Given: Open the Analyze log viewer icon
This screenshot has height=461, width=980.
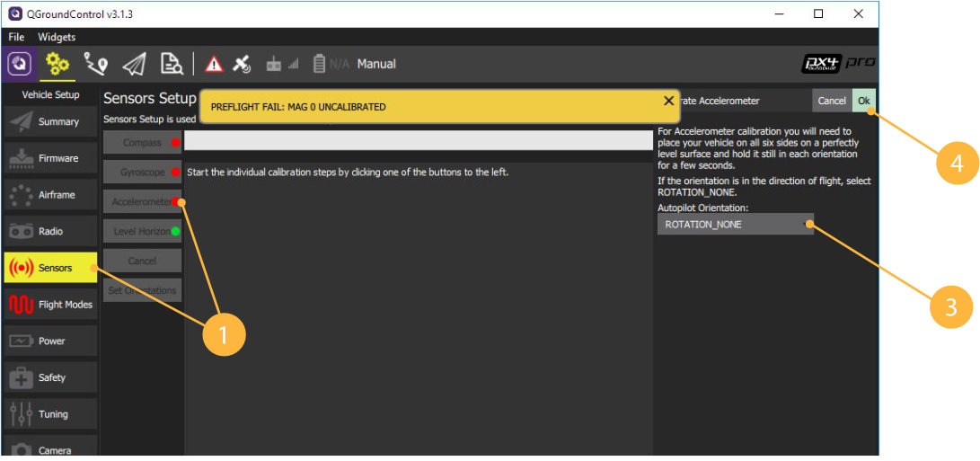Looking at the screenshot, I should click(171, 65).
